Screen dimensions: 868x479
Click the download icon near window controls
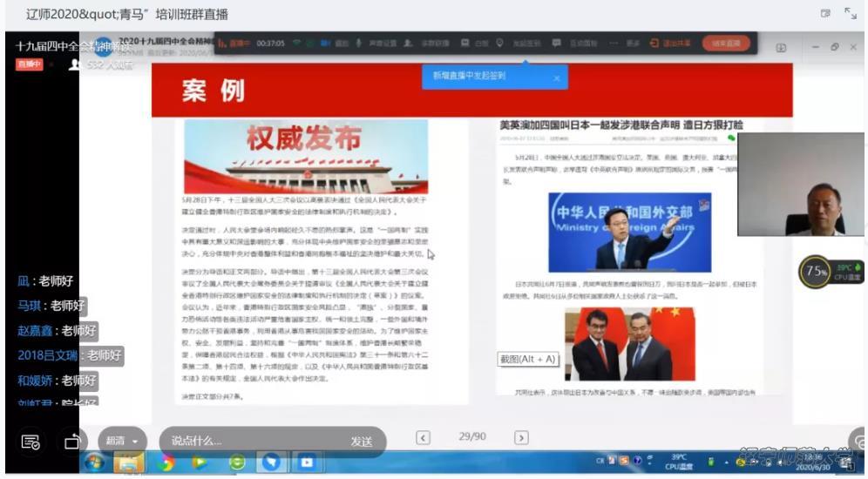pos(781,48)
